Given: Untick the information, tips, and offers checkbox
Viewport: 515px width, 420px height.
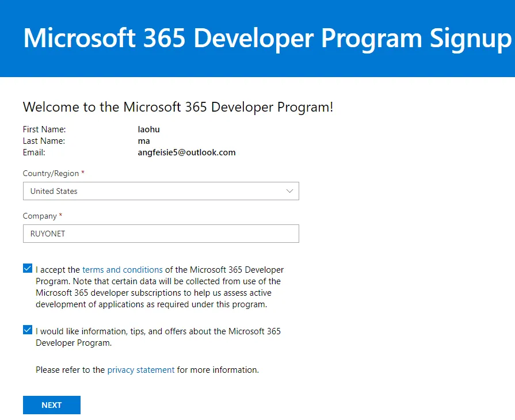Looking at the screenshot, I should click(28, 330).
